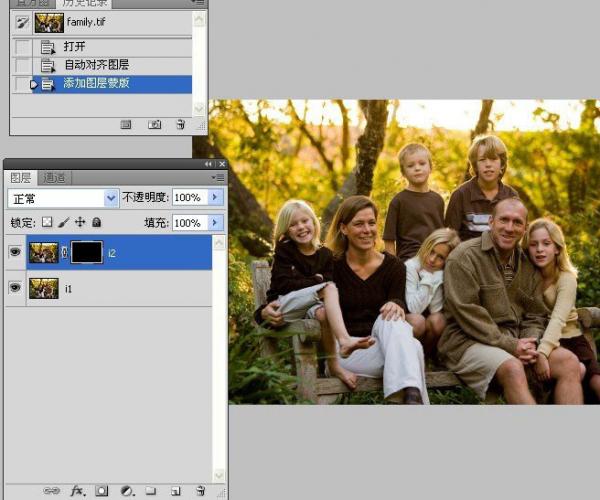Click the History panel scroll down arrow

[x=199, y=109]
